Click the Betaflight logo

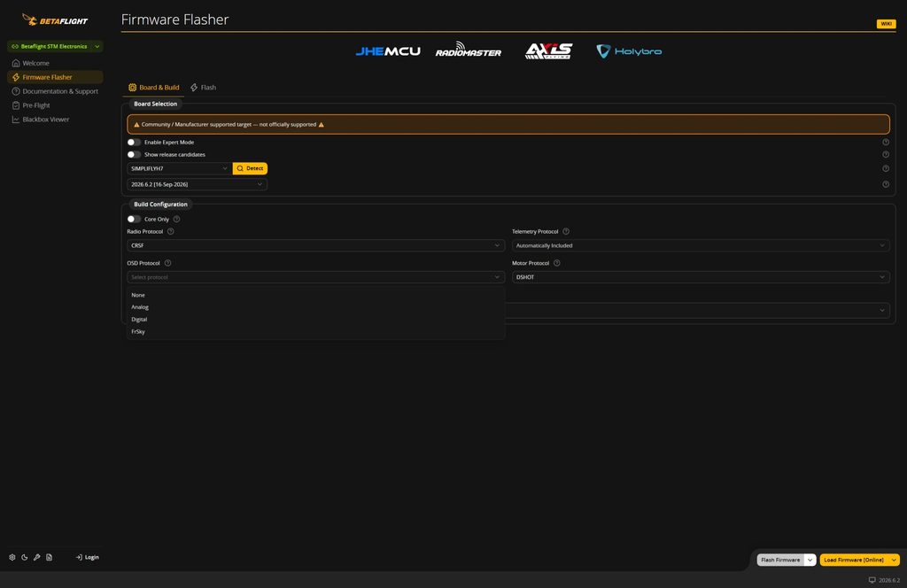tap(55, 20)
